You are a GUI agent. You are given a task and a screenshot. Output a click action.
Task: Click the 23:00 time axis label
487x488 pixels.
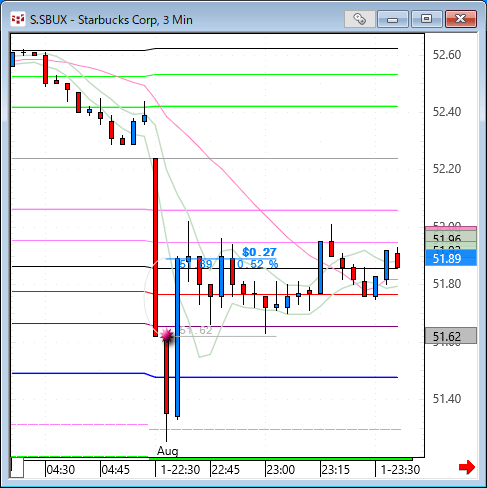tap(281, 470)
